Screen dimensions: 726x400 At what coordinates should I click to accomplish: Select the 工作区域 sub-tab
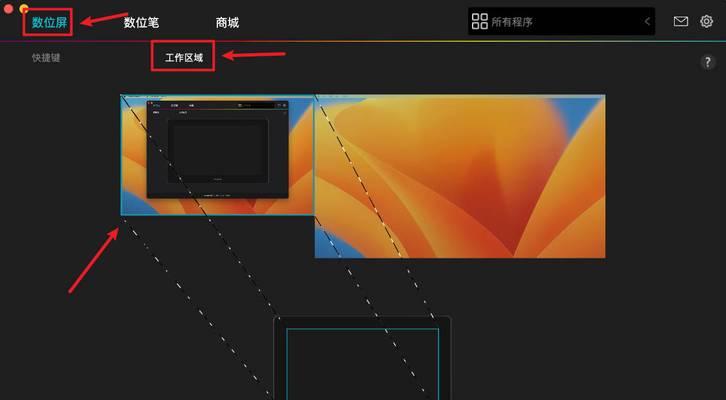[x=184, y=58]
